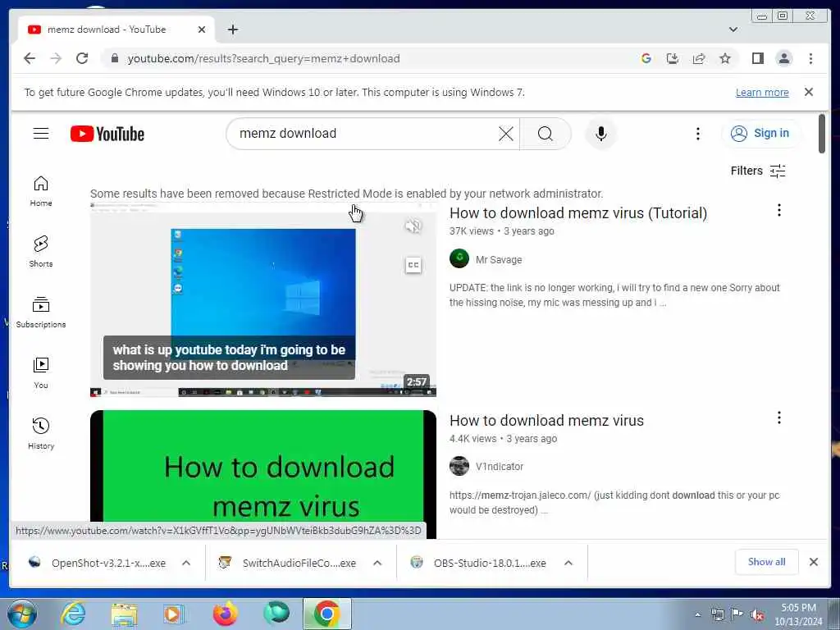Viewport: 840px width, 630px height.
Task: Open Windows Explorer folder in taskbar
Action: click(x=124, y=614)
